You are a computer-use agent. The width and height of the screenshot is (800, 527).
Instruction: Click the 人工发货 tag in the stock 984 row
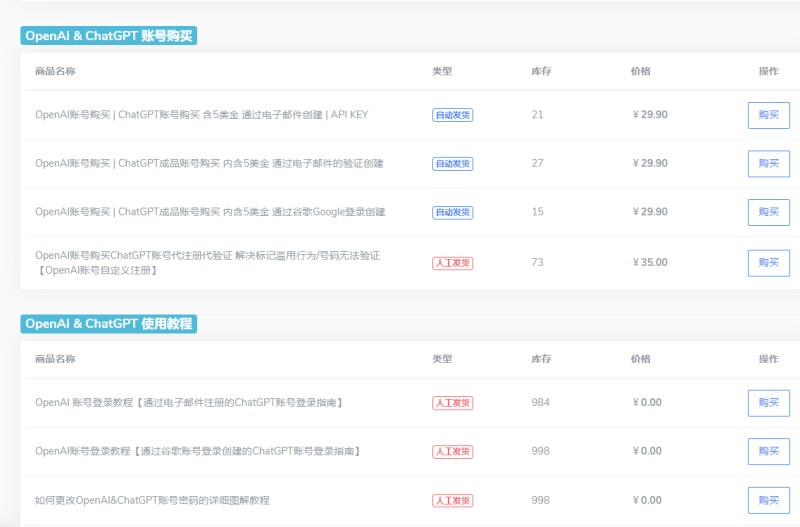pyautogui.click(x=453, y=403)
